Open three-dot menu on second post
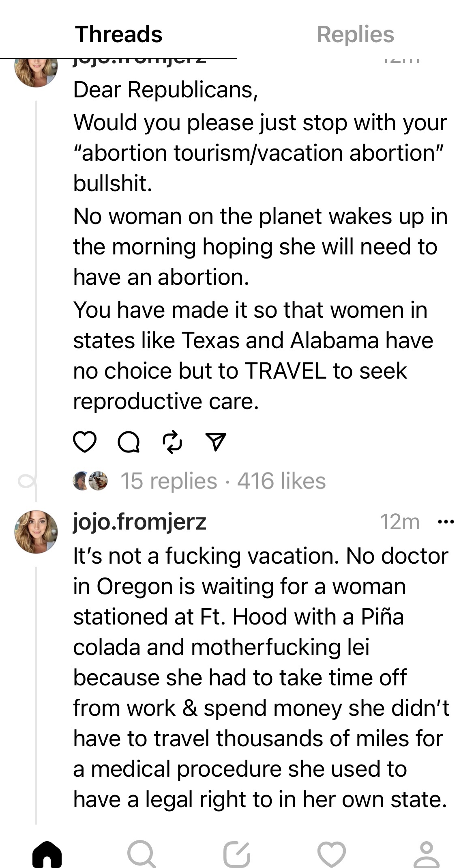Image resolution: width=474 pixels, height=868 pixels. (x=446, y=522)
